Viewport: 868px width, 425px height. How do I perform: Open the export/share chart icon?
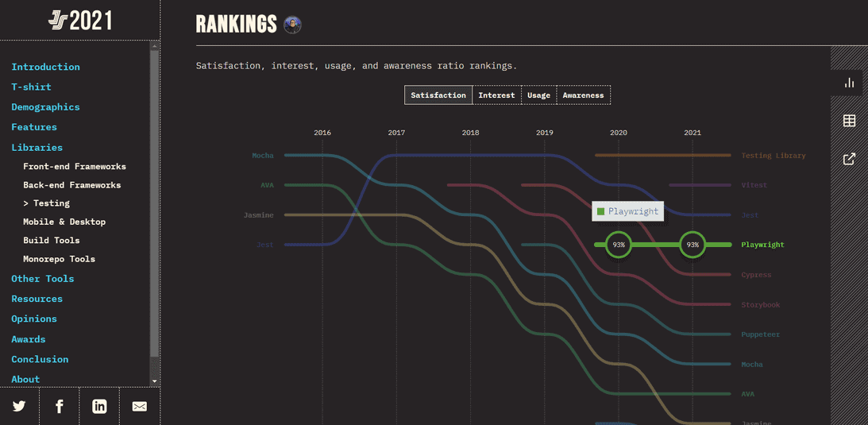pyautogui.click(x=849, y=159)
